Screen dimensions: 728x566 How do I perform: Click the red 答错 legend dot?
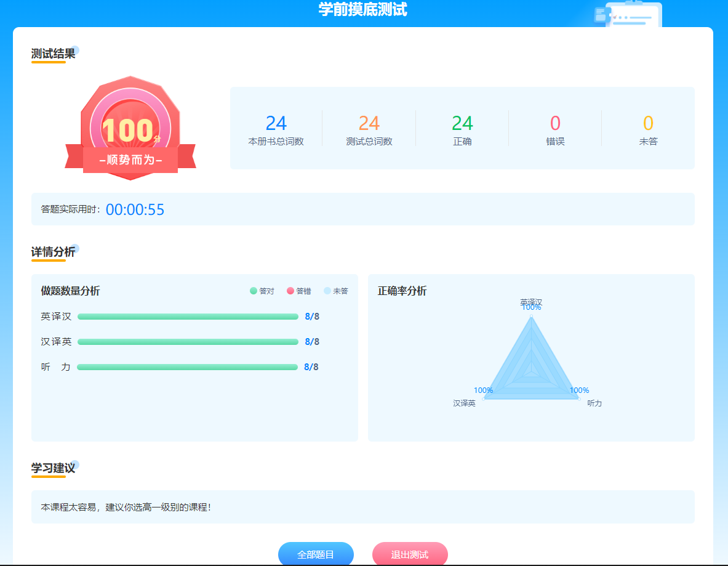tap(290, 291)
